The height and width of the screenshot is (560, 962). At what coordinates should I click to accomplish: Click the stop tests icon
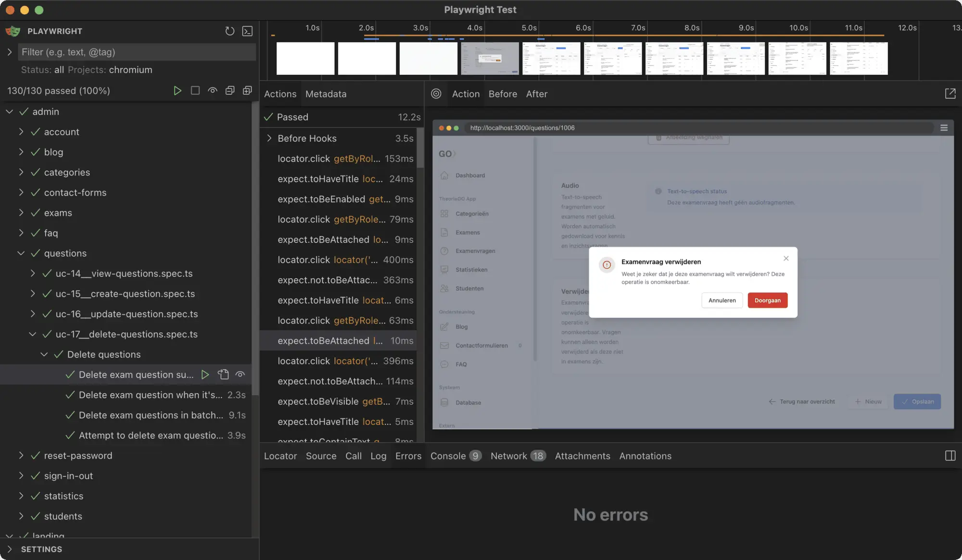195,90
